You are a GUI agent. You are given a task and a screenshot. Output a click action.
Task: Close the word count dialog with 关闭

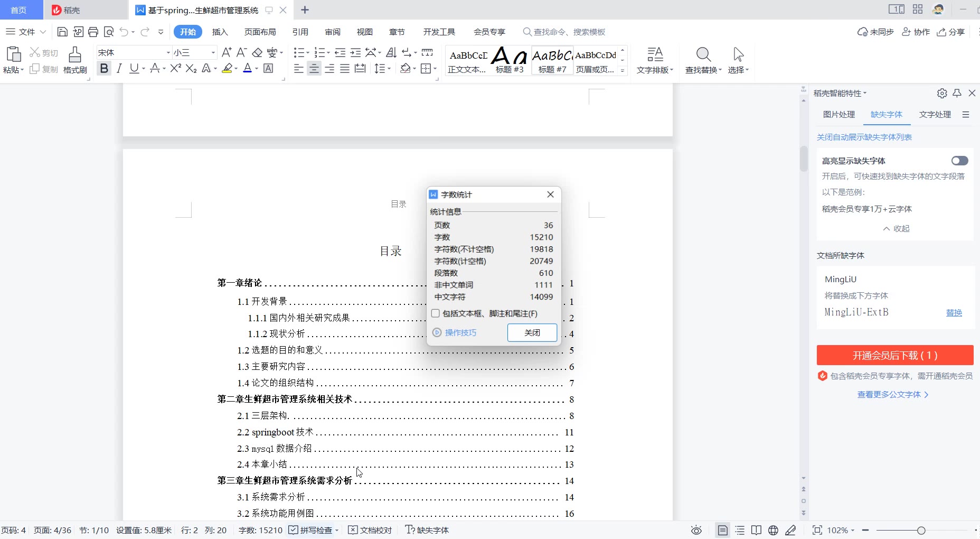coord(532,332)
